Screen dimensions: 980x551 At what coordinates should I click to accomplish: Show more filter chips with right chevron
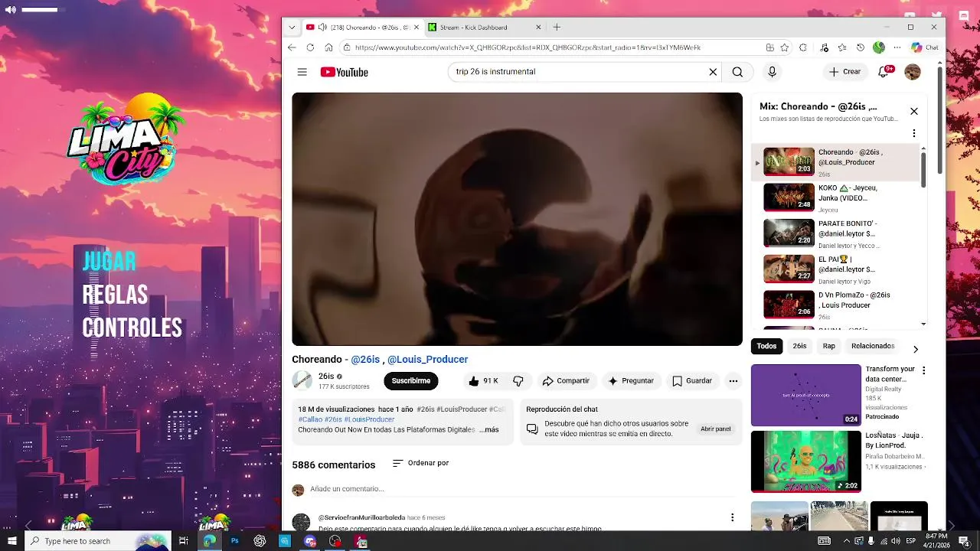coord(915,349)
